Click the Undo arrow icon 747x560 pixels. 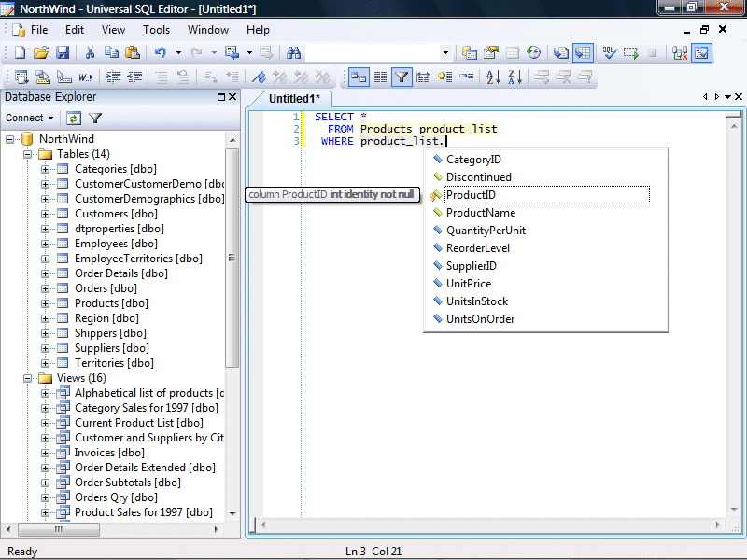point(161,53)
